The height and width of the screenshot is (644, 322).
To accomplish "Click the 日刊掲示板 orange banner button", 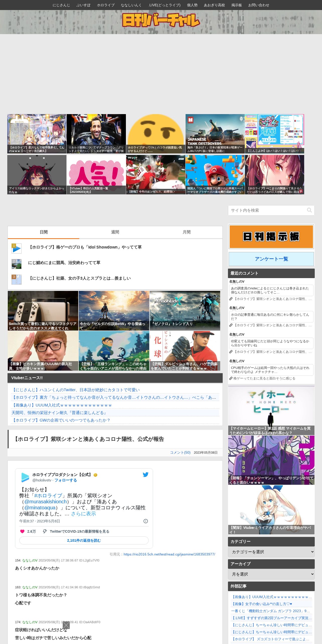I will (271, 236).
